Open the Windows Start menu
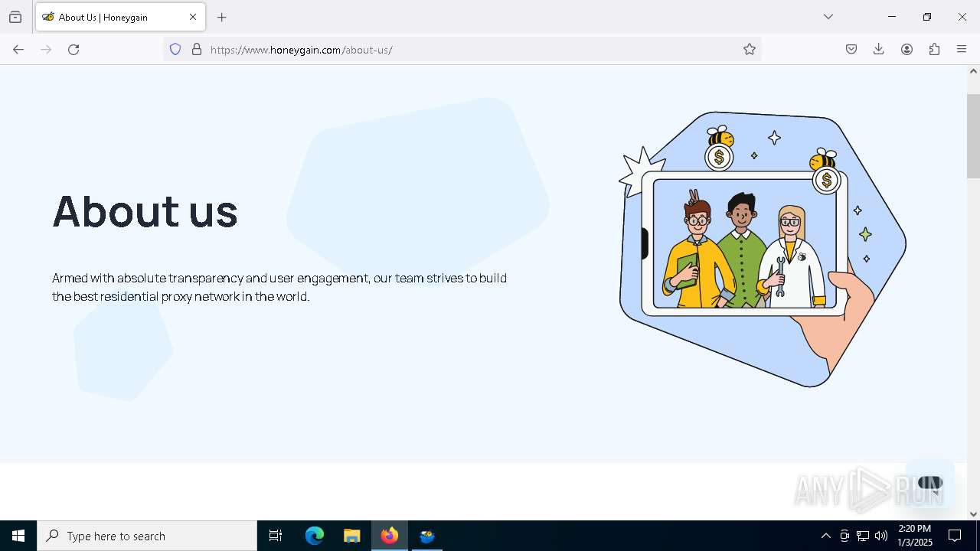This screenshot has height=551, width=980. (18, 536)
